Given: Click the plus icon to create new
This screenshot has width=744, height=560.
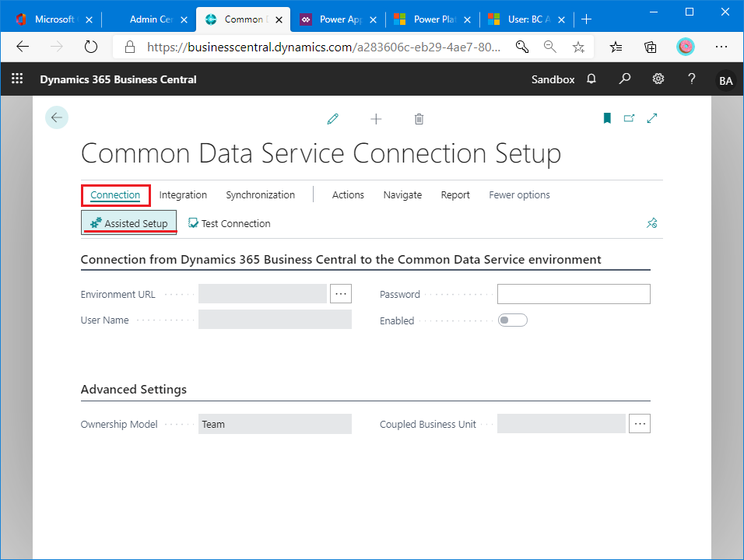Looking at the screenshot, I should tap(376, 118).
